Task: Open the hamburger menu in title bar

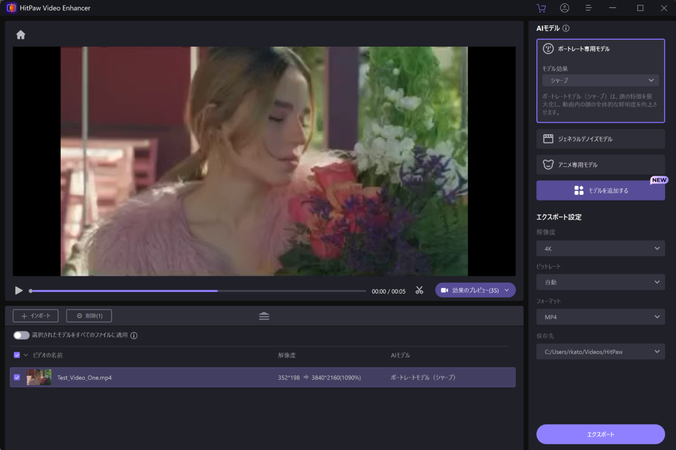Action: click(x=588, y=8)
